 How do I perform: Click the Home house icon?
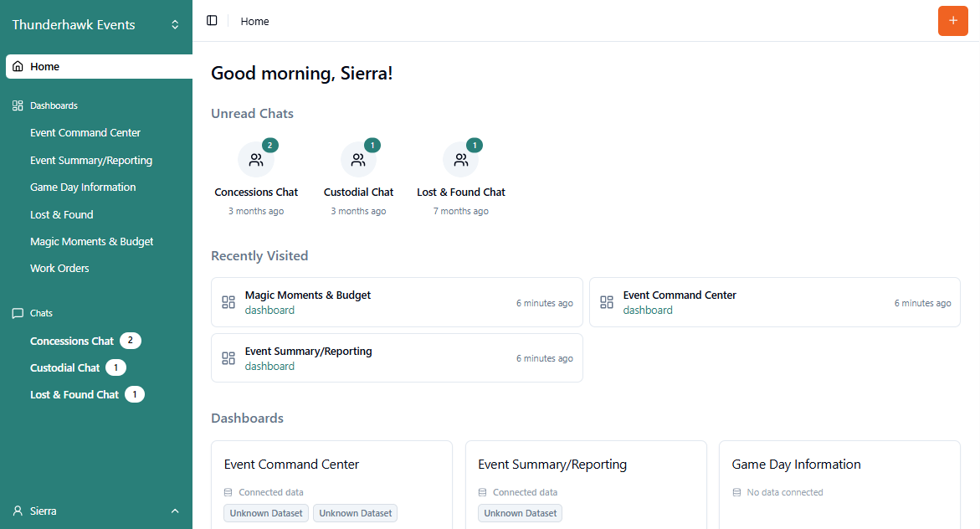(18, 67)
